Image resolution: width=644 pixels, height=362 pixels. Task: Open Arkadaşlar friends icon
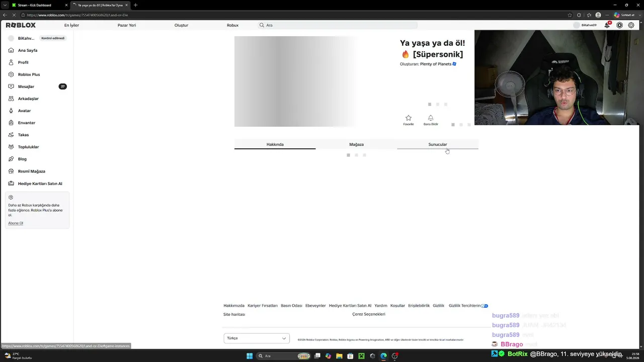pyautogui.click(x=11, y=99)
